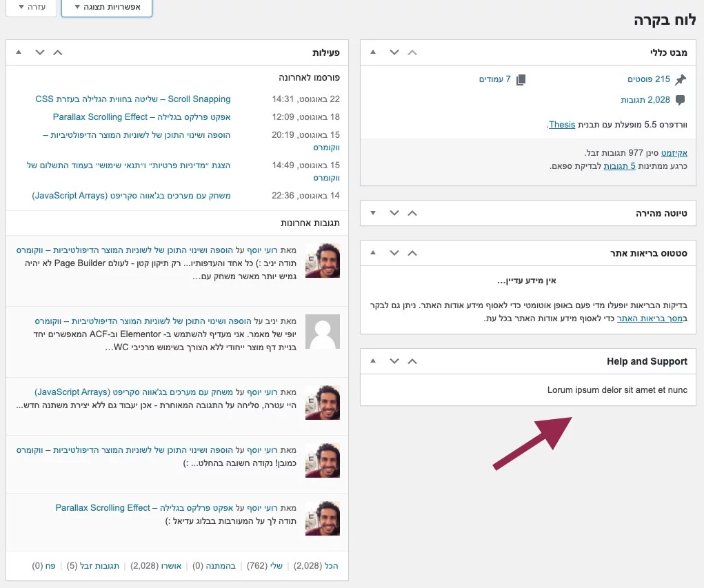Move טיוטה מהירה widget up
This screenshot has width=704, height=588.
coord(412,213)
